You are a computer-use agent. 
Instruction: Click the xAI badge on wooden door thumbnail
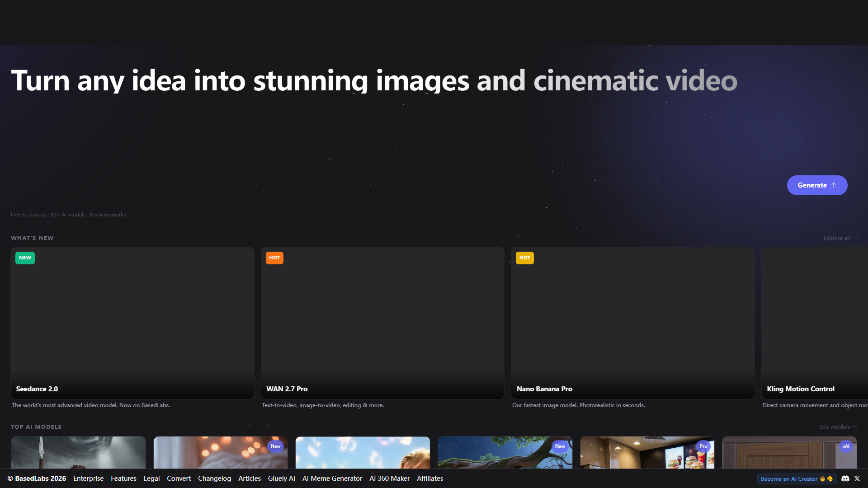[846, 446]
